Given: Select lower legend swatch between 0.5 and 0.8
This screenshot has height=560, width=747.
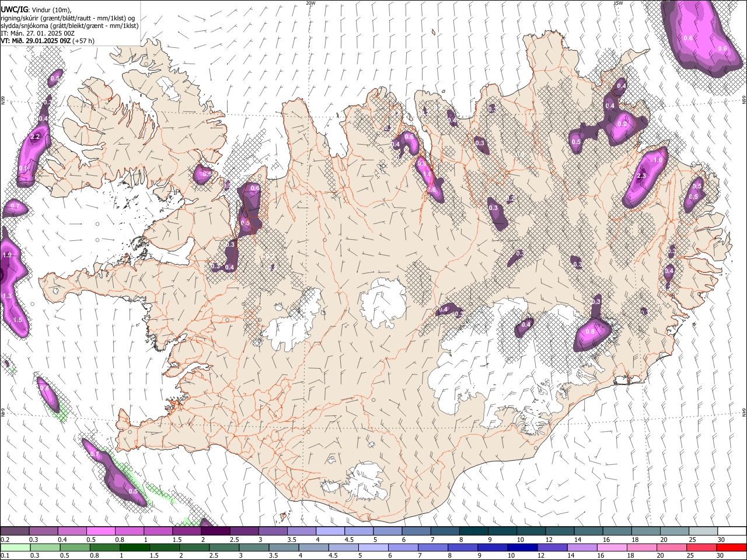Looking at the screenshot, I should [x=75, y=548].
